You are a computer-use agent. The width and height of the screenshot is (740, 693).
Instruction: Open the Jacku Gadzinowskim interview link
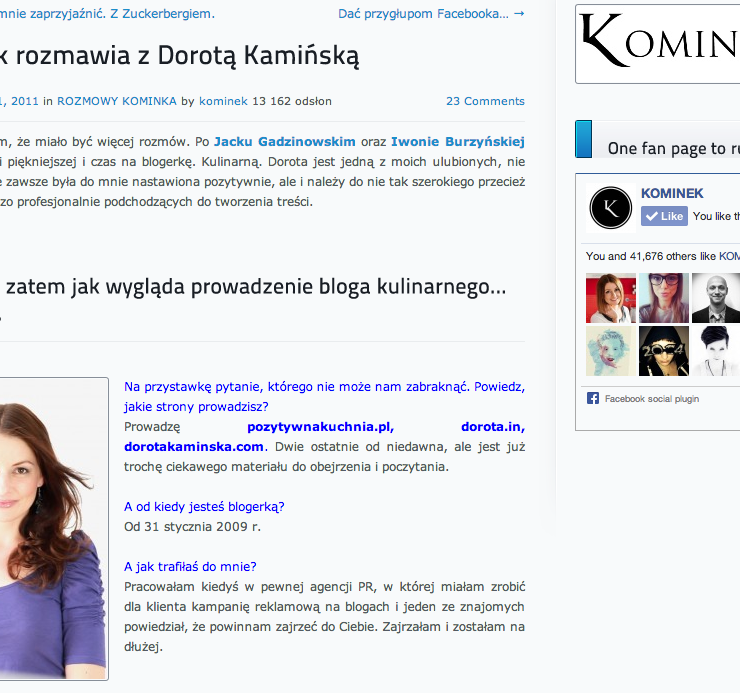point(285,142)
